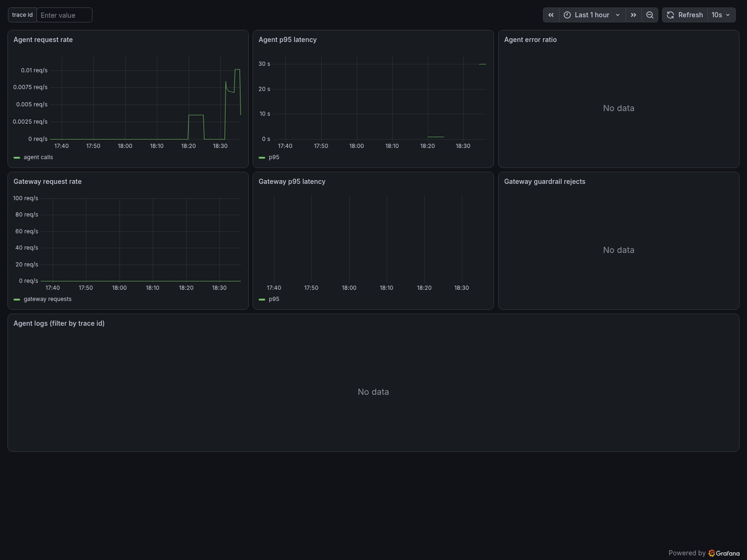This screenshot has height=560, width=747.
Task: Shift time range backwards with double-left arrow
Action: [x=551, y=15]
